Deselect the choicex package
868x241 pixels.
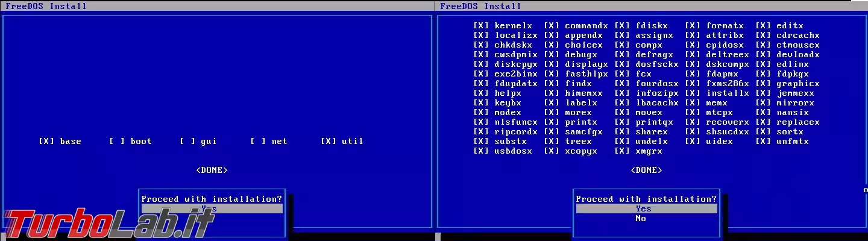coord(552,45)
